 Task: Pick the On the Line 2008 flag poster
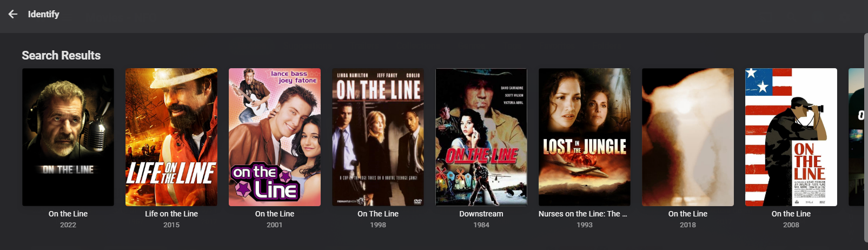pos(791,137)
